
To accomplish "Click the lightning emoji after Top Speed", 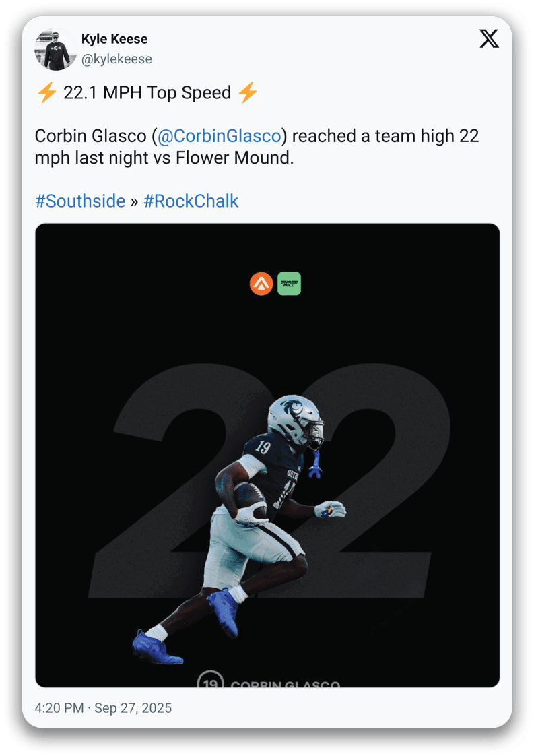I will click(x=248, y=92).
